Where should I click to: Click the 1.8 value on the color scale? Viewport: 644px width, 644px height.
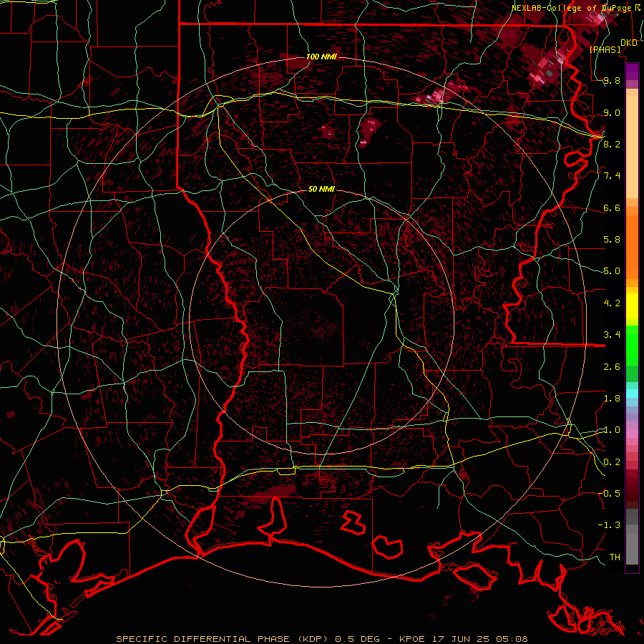[612, 399]
